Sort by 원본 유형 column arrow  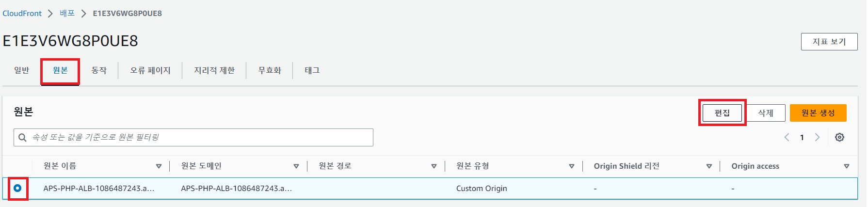tap(572, 166)
